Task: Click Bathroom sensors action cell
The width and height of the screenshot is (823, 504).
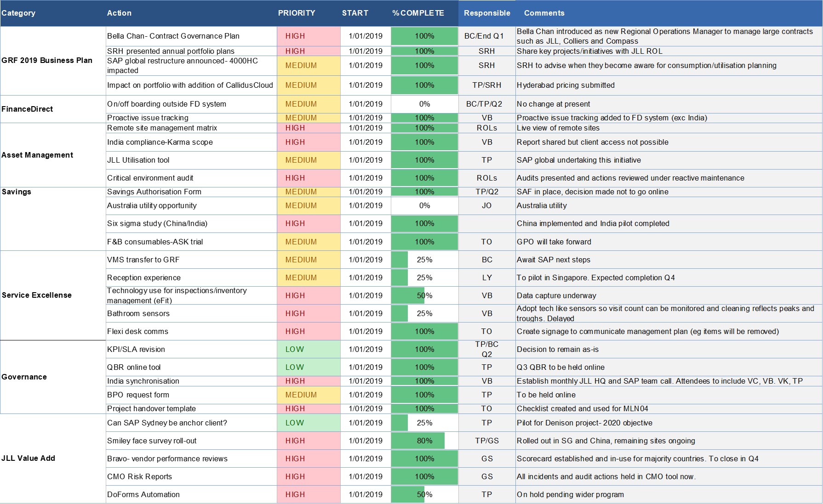Action: pos(191,313)
